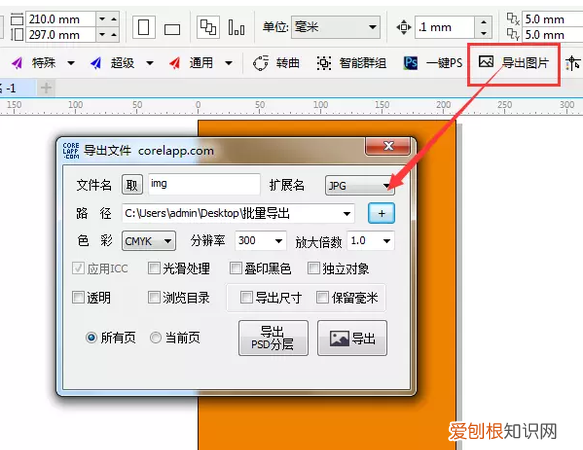The image size is (583, 450).
Task: Click the page width icon
Action: pyautogui.click(x=17, y=19)
